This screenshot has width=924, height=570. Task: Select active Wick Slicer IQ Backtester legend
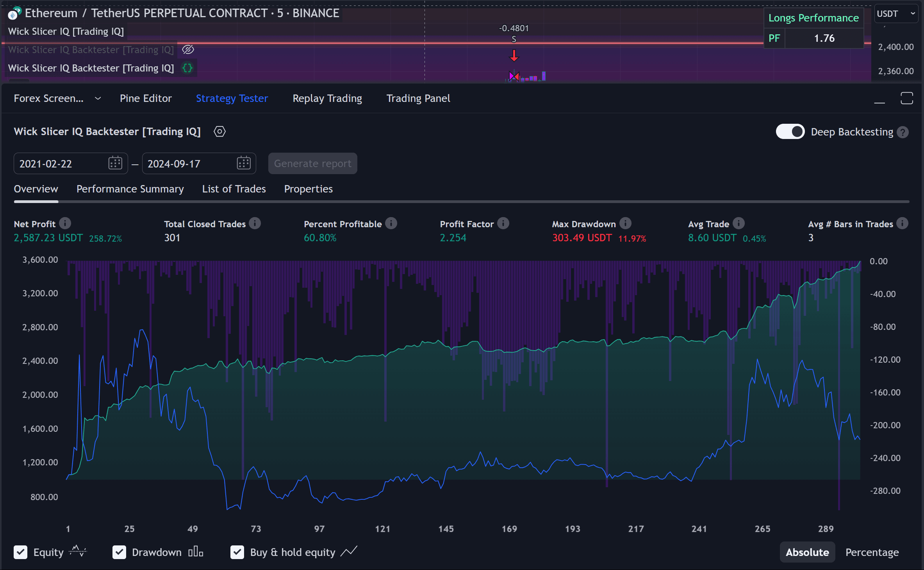click(x=91, y=68)
